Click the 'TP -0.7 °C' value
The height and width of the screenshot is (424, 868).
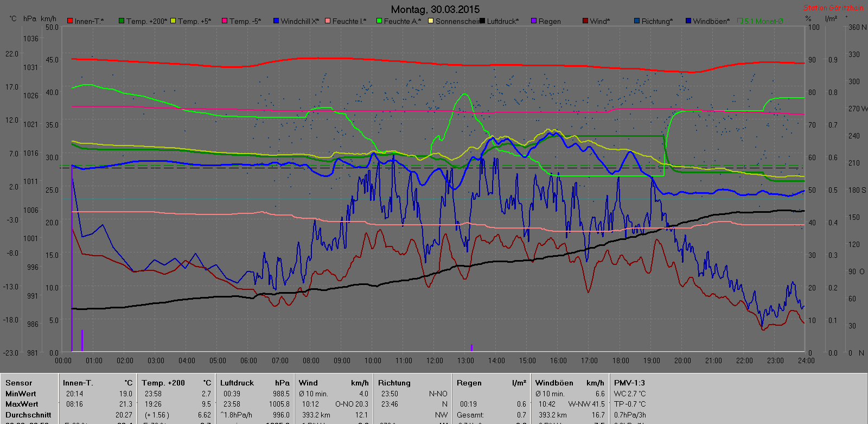point(630,404)
